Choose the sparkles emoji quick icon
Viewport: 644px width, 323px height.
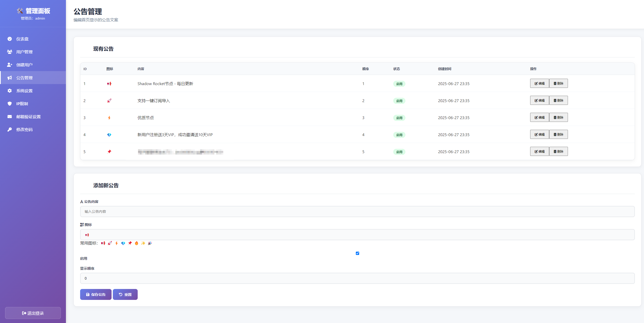pyautogui.click(x=143, y=243)
